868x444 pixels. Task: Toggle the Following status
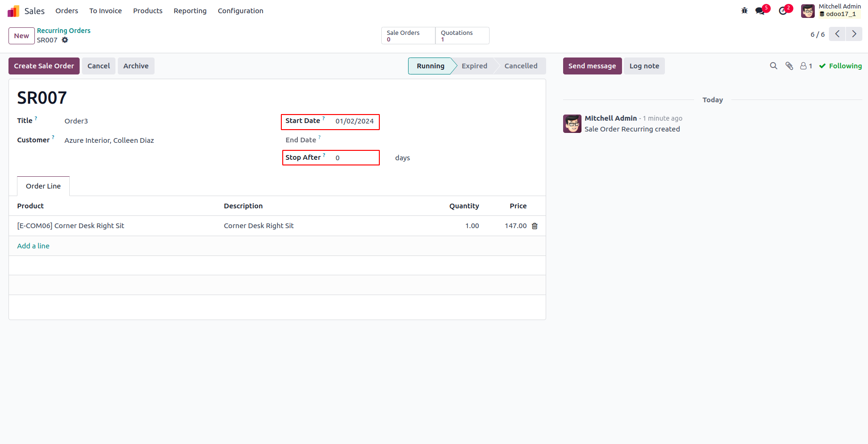[841, 66]
